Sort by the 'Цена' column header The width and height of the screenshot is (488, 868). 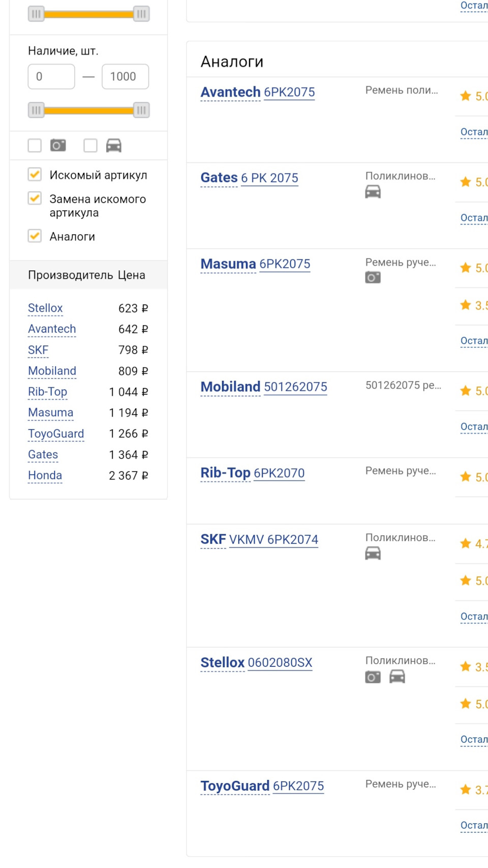pos(132,275)
